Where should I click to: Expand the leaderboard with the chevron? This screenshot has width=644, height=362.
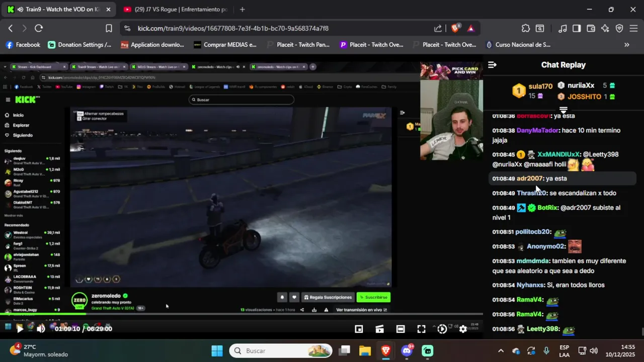point(563,110)
